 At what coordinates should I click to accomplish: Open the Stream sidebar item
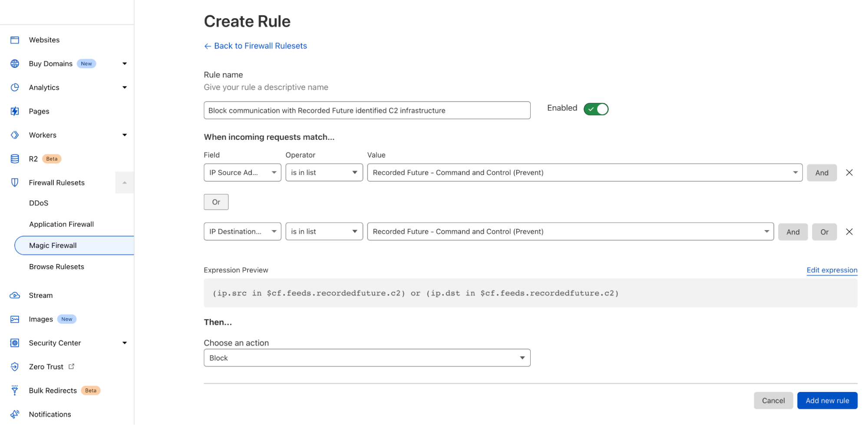point(41,296)
